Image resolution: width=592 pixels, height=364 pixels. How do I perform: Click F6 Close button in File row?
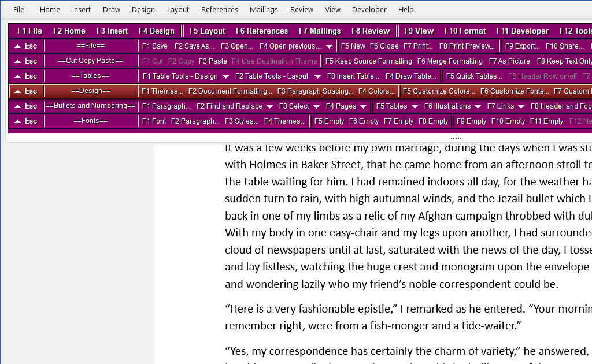point(384,46)
